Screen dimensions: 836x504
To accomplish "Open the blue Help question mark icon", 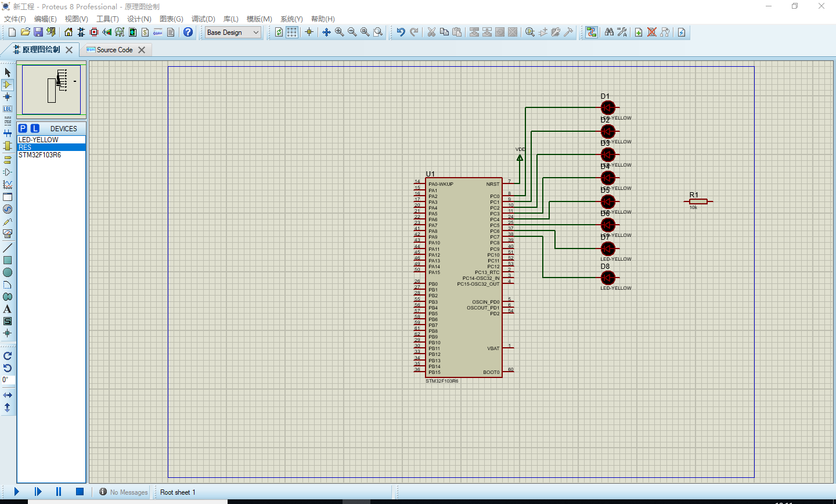I will point(188,32).
